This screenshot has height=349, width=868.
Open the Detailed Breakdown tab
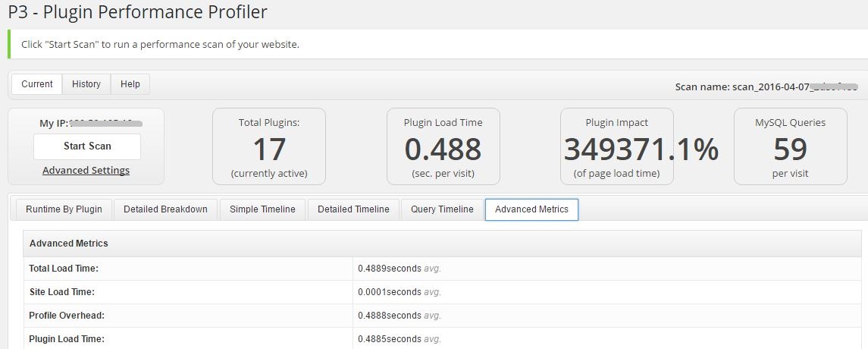coord(165,209)
